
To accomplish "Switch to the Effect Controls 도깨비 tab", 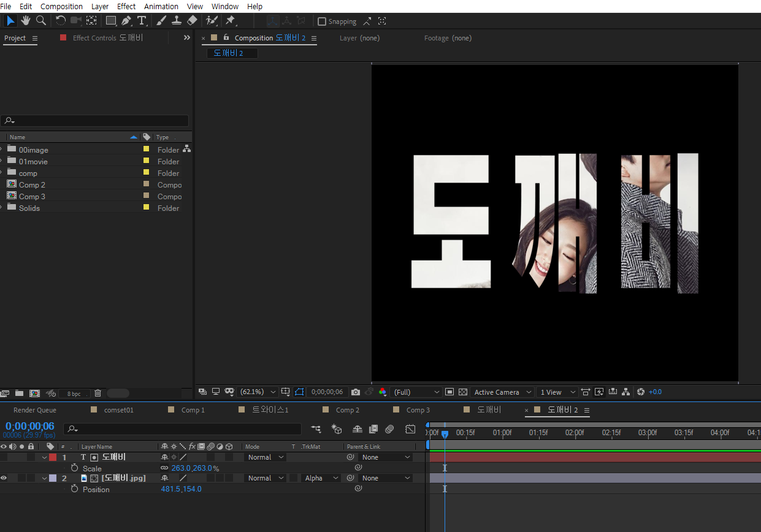I will point(108,38).
